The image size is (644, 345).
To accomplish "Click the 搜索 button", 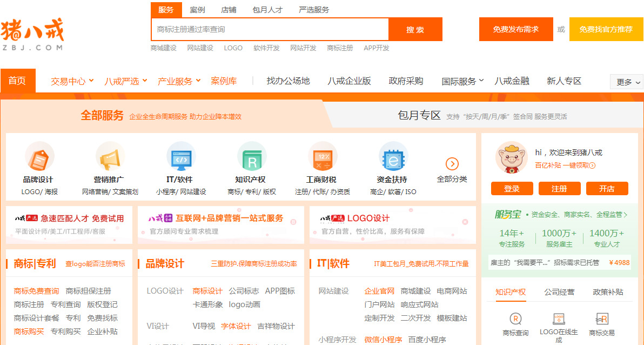I will point(415,30).
